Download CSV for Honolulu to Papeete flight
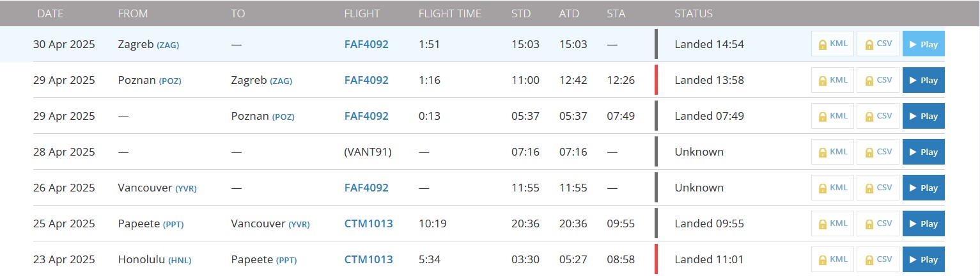 pos(878,259)
